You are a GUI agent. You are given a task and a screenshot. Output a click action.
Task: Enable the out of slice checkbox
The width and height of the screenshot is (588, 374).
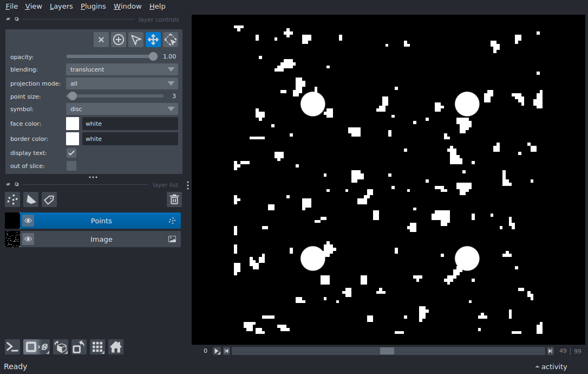point(71,166)
